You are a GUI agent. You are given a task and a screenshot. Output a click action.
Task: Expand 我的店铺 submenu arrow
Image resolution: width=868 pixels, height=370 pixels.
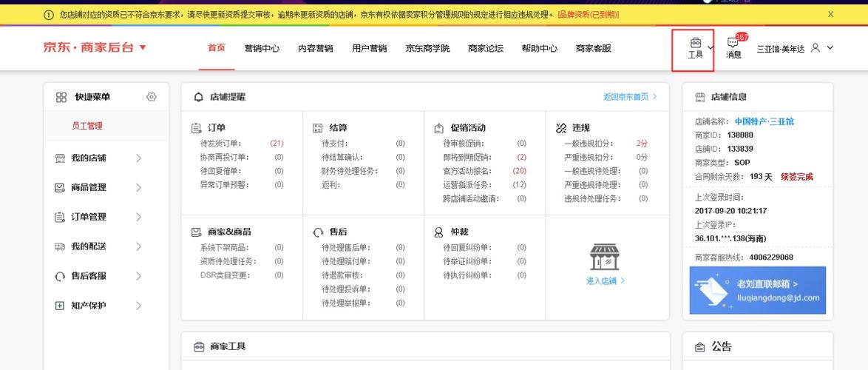(x=138, y=158)
